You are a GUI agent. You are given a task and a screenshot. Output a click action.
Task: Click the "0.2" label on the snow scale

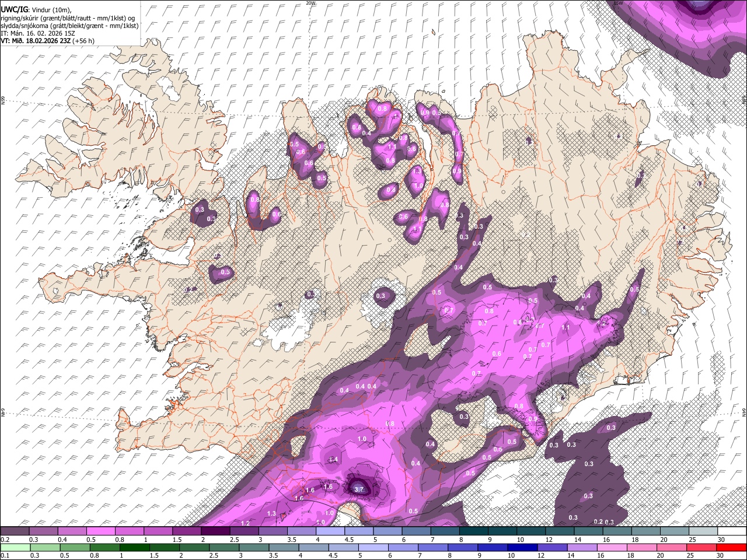pos(5,540)
